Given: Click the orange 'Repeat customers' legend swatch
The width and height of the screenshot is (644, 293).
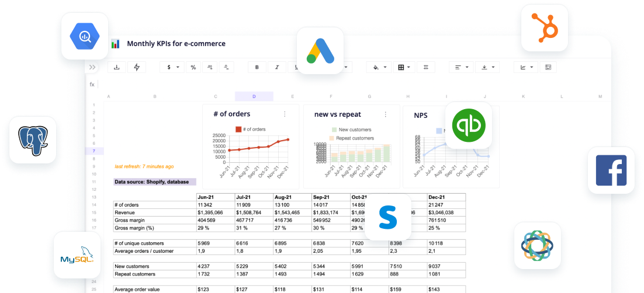Looking at the screenshot, I should (x=331, y=138).
